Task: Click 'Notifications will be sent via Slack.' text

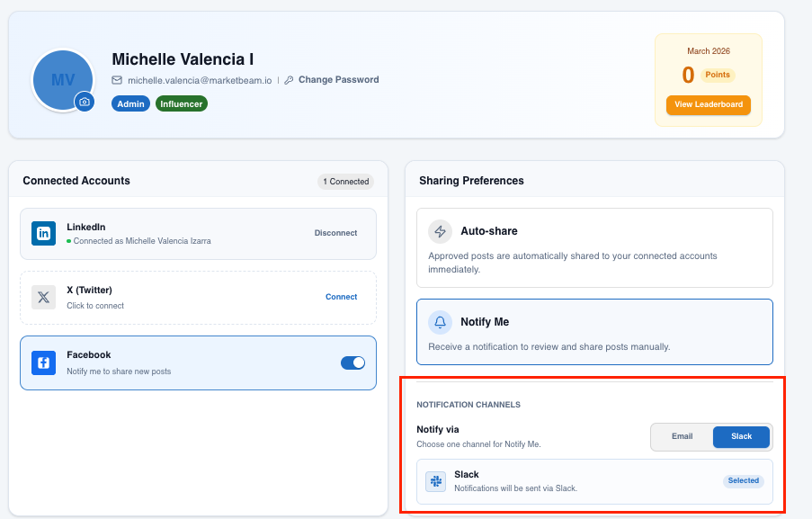Action: 515,488
